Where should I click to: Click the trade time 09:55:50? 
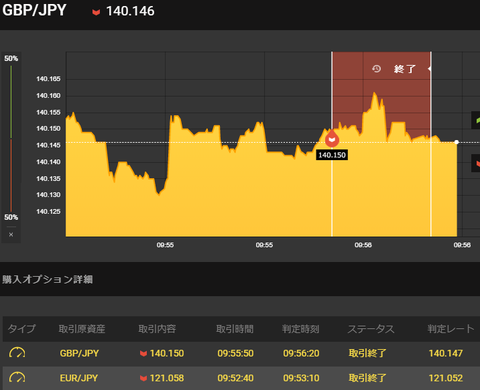point(236,353)
